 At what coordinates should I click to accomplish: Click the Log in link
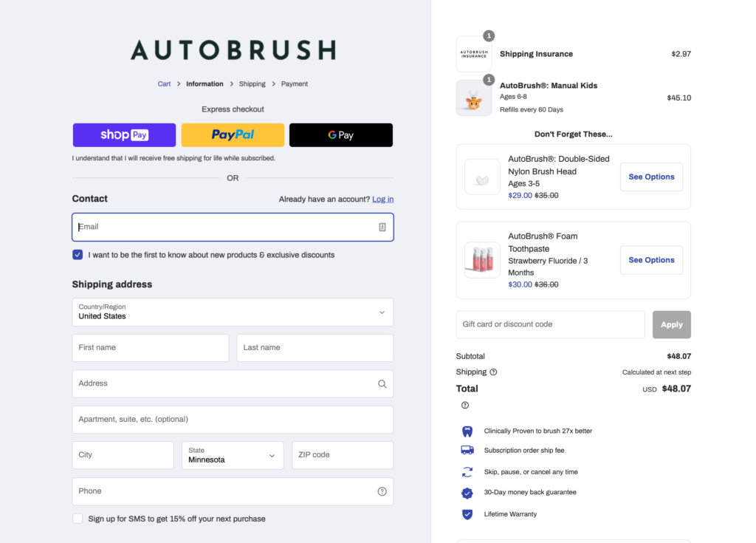click(x=382, y=199)
